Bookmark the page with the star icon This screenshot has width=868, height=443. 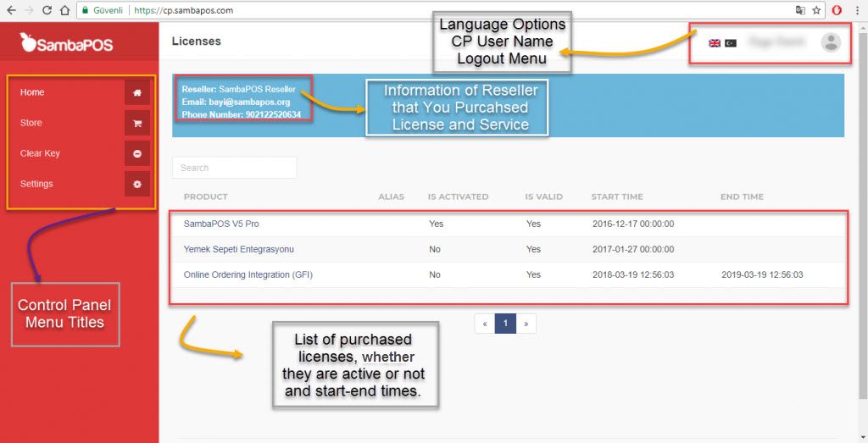[816, 10]
